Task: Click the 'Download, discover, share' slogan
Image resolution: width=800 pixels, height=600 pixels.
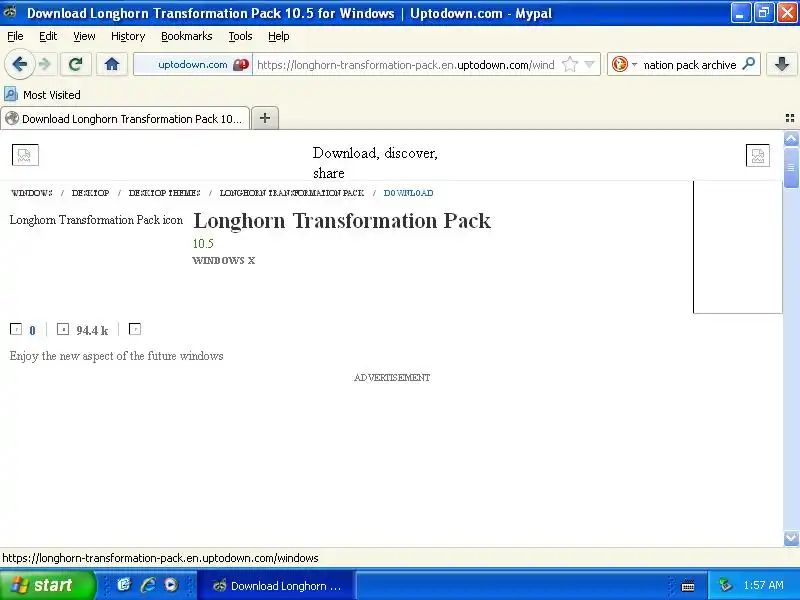Action: 375,163
